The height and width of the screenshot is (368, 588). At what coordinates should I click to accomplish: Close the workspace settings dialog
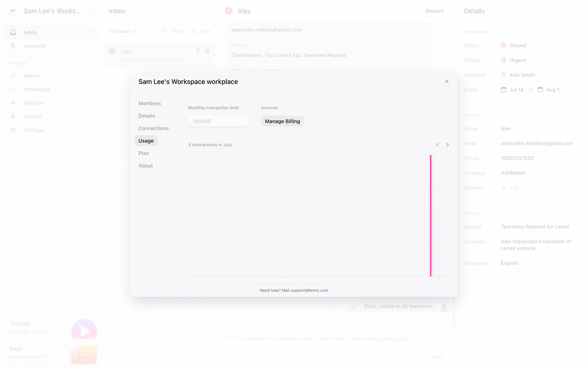pos(447,82)
